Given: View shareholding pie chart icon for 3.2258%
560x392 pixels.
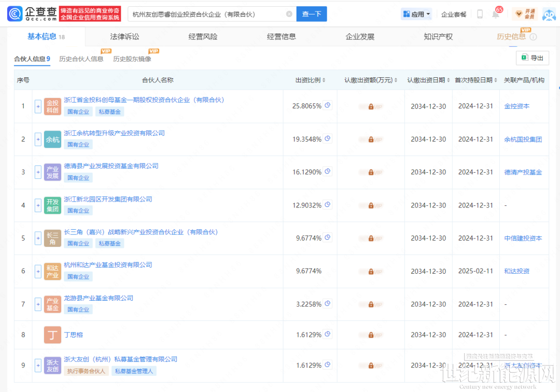Looking at the screenshot, I should [x=328, y=303].
